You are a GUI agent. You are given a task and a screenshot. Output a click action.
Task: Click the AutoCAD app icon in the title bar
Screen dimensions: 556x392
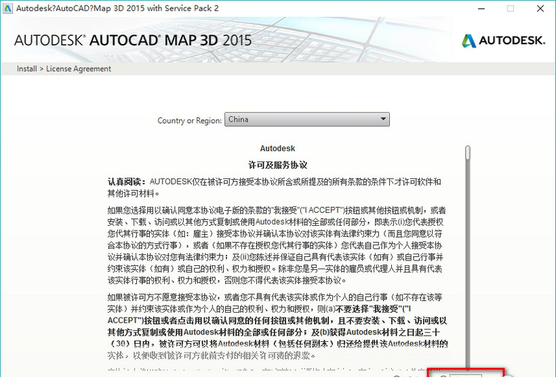(7, 8)
